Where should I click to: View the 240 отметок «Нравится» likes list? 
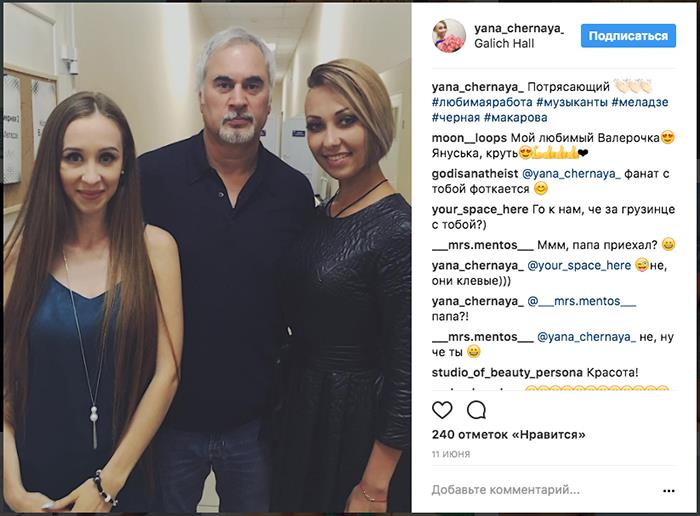click(508, 434)
